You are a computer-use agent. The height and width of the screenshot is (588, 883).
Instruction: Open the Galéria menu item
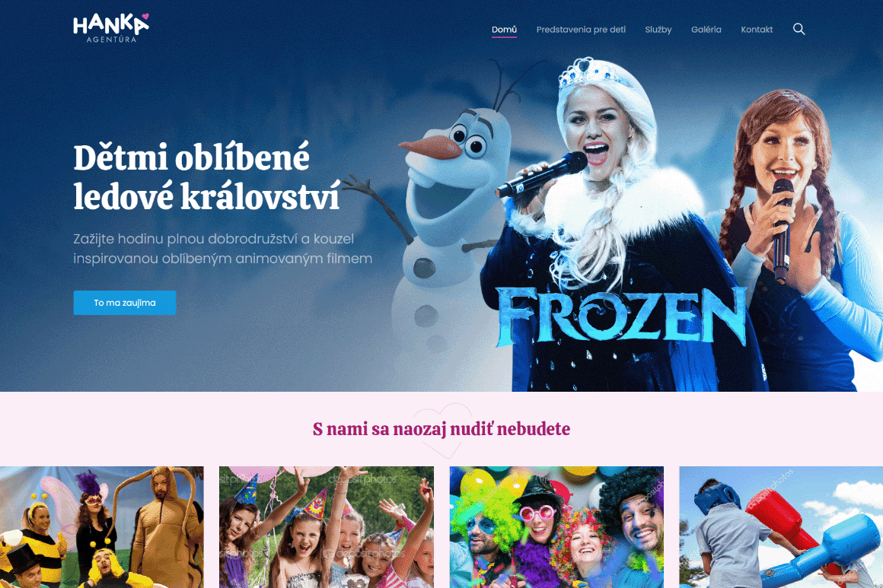[706, 29]
